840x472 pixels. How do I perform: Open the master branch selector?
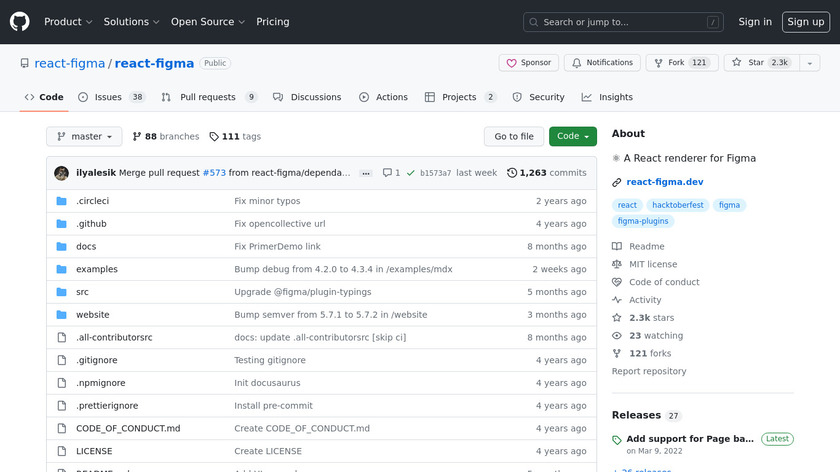[x=84, y=136]
